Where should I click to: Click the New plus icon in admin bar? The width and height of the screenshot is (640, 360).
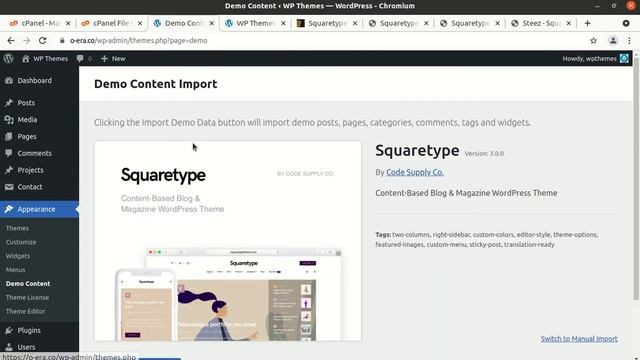(x=104, y=59)
